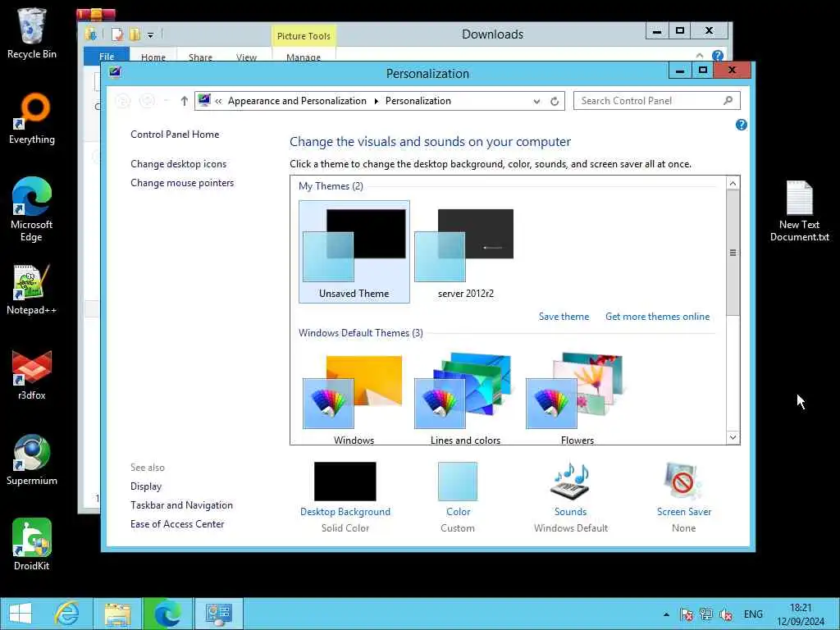
Task: Click the muted volume tray icon
Action: pos(727,614)
